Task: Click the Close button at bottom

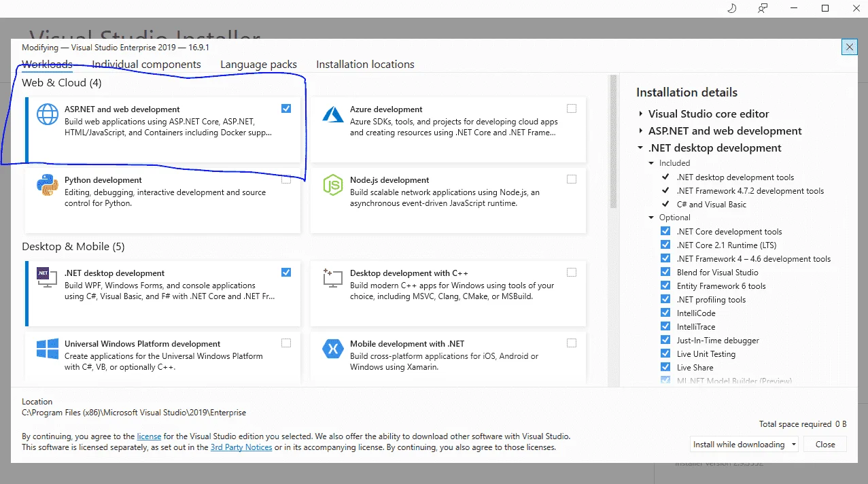Action: [x=825, y=445]
